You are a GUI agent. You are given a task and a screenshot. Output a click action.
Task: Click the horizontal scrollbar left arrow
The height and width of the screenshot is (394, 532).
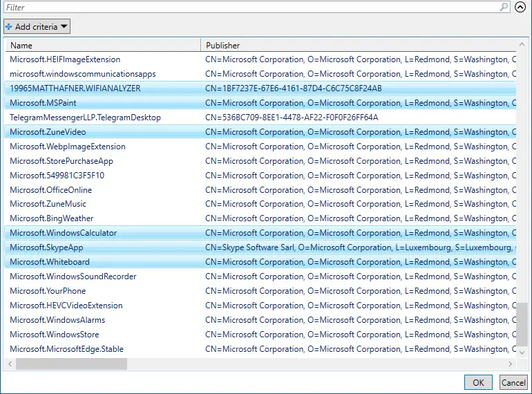10,364
